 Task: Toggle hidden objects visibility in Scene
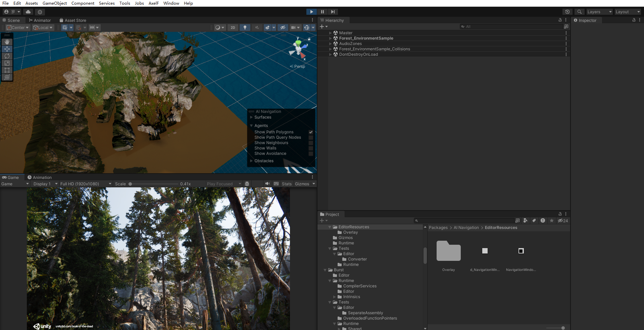283,28
